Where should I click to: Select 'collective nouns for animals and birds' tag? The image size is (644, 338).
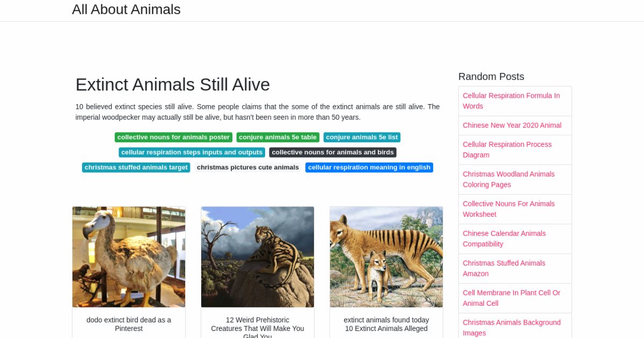[x=333, y=152]
